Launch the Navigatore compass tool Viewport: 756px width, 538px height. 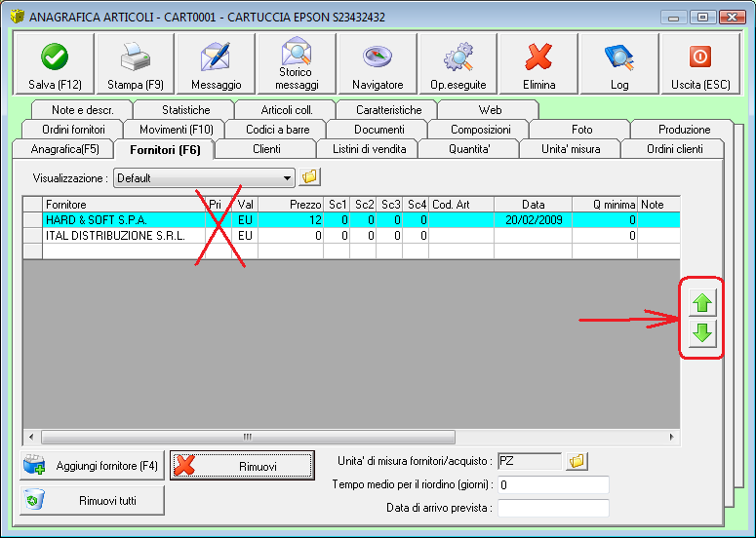tap(378, 63)
